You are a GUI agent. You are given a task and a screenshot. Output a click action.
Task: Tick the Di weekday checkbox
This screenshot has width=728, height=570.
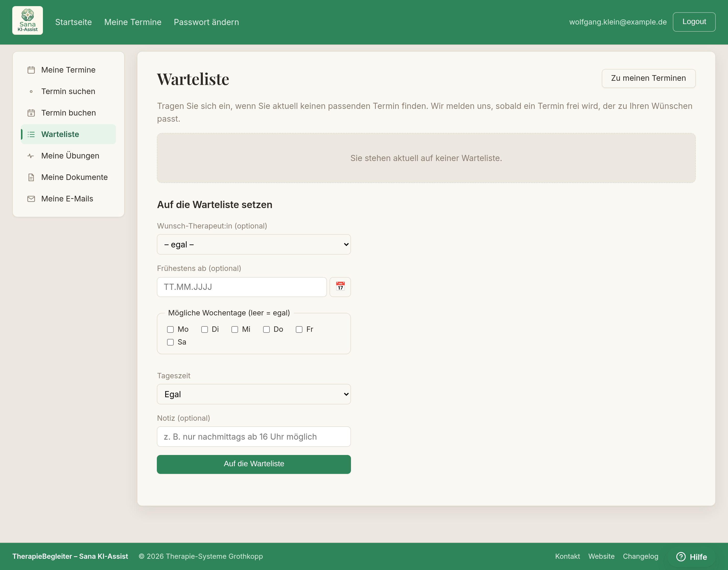click(205, 329)
